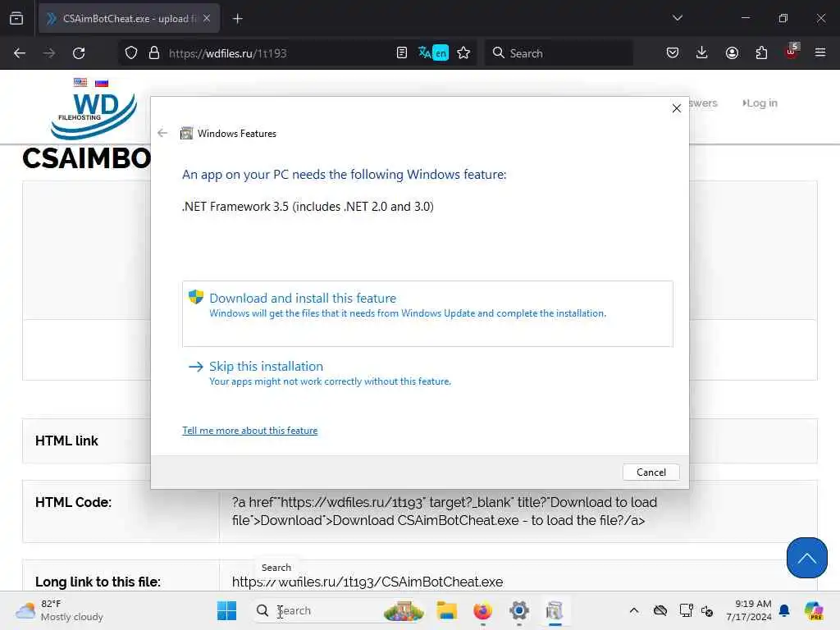This screenshot has width=840, height=630.
Task: Switch site language to Russian flag
Action: 102,83
